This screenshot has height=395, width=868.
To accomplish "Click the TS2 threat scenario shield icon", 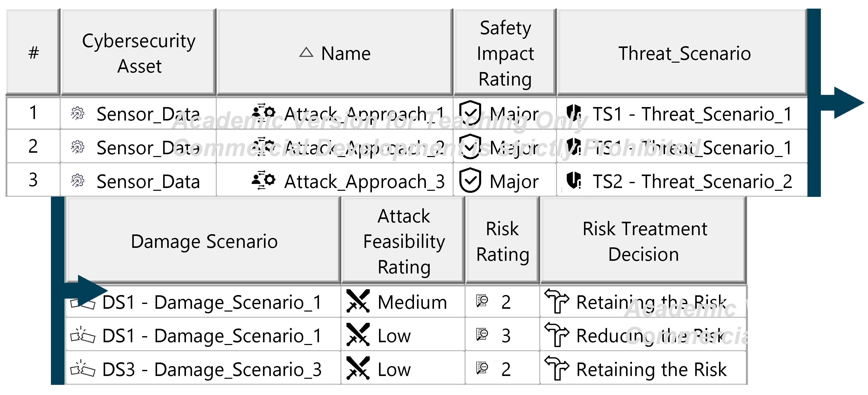I will click(574, 180).
